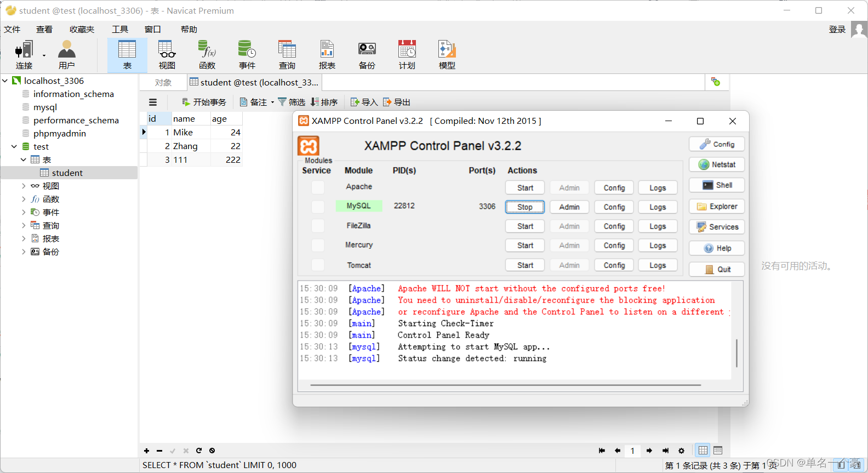868x473 pixels.
Task: Select the 表 table toolbar icon
Action: 127,55
